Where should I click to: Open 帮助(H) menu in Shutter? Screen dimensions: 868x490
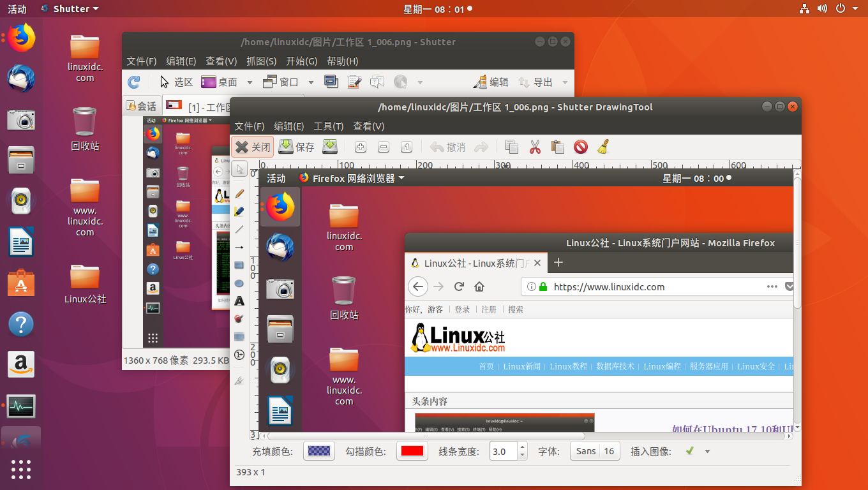[x=342, y=61]
